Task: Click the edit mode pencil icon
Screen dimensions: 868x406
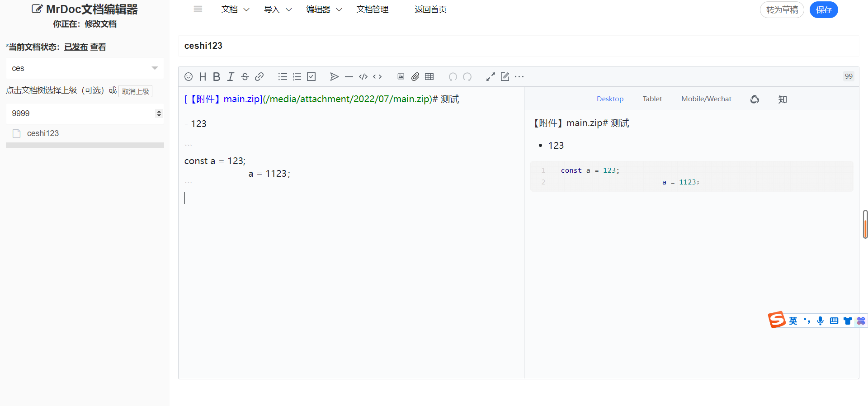Action: (505, 77)
